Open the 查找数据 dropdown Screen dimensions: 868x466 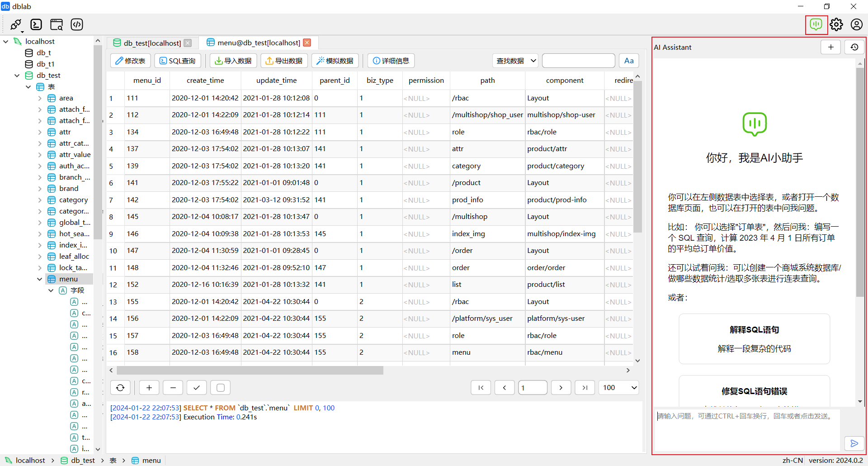[515, 61]
